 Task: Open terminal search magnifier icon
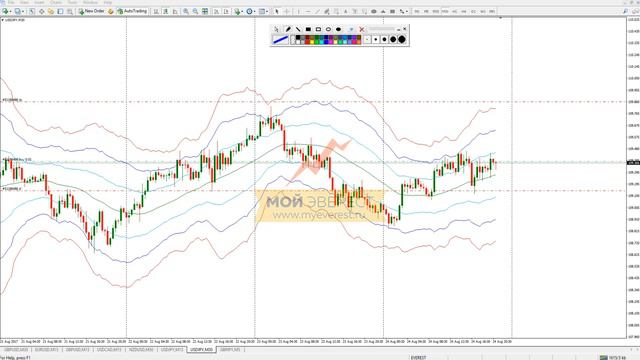coord(625,11)
